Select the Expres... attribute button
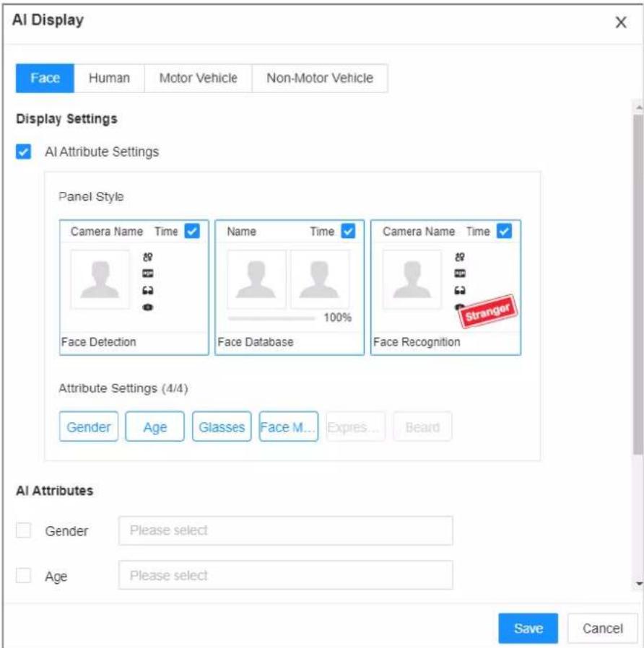644x648 pixels. [355, 426]
